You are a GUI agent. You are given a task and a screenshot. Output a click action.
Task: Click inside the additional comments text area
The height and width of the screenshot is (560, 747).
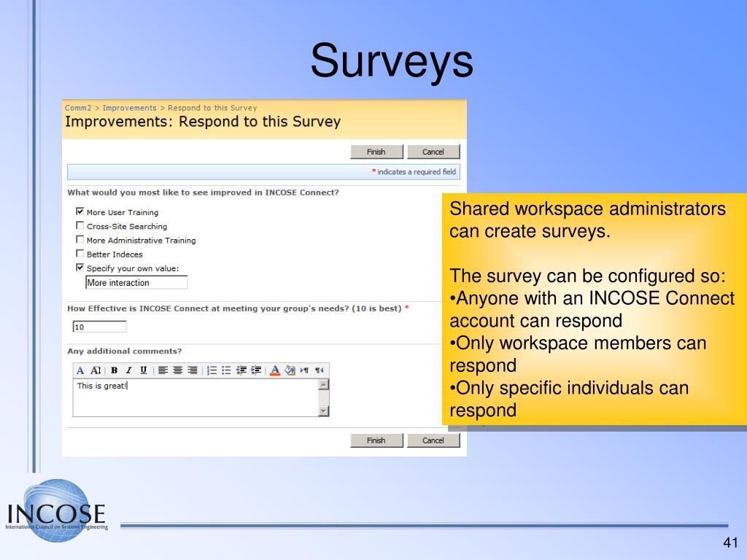[x=196, y=397]
